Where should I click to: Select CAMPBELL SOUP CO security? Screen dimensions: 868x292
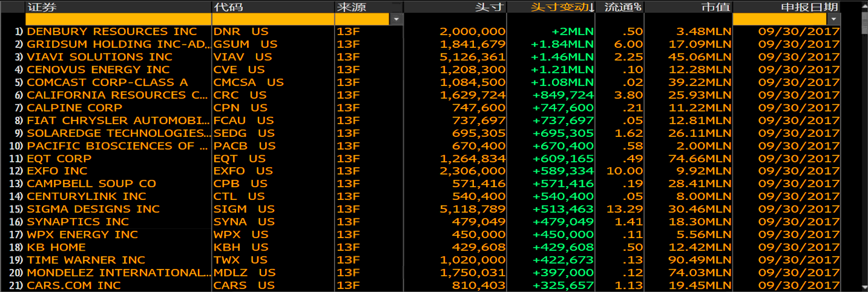pos(91,184)
